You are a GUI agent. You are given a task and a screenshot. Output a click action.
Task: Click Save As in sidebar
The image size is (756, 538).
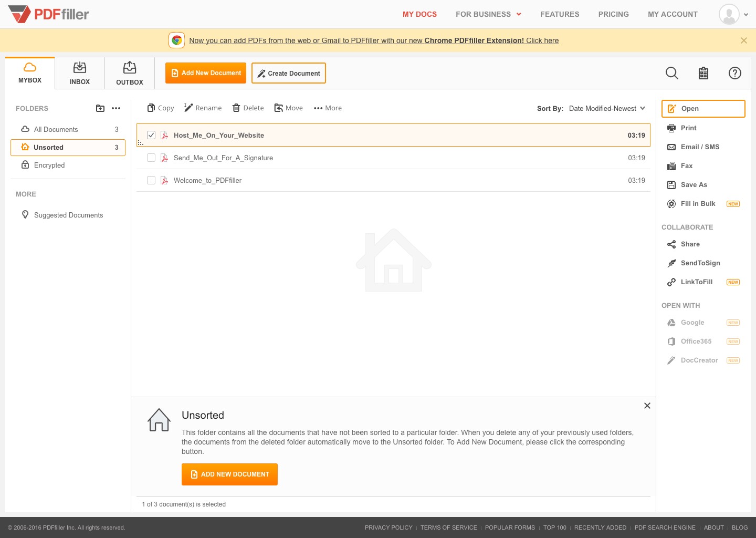pyautogui.click(x=687, y=184)
